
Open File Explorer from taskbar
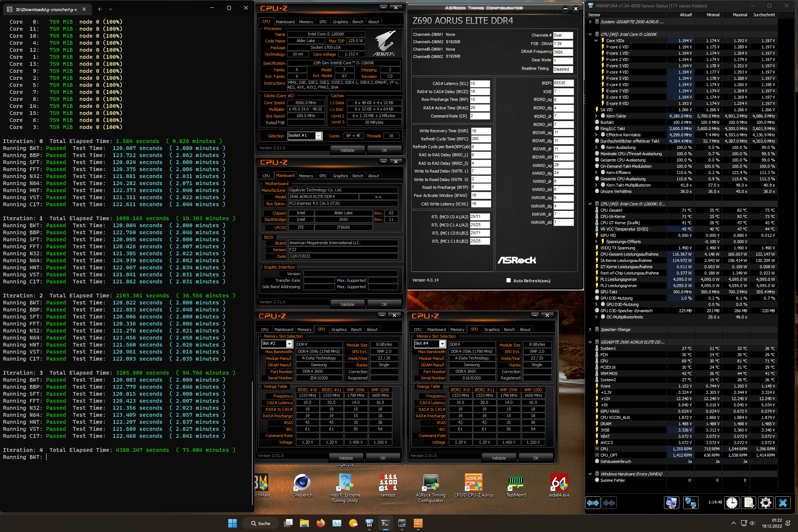coord(304,523)
